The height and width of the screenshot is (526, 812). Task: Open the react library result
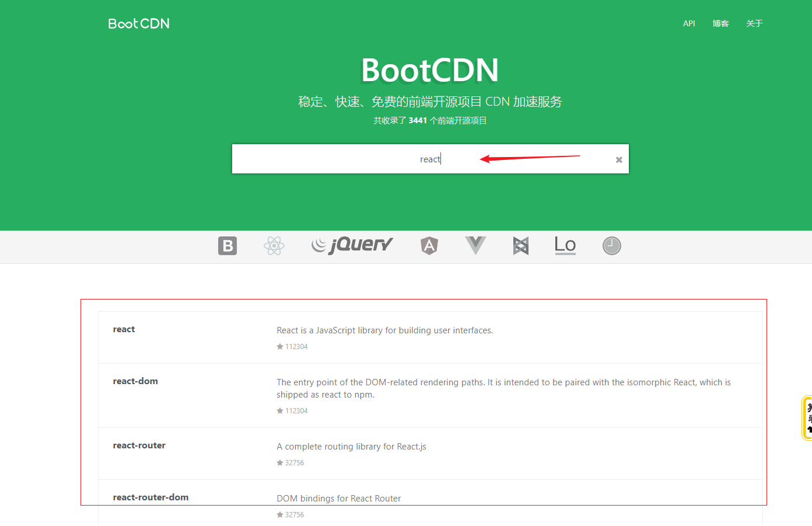[x=124, y=329]
